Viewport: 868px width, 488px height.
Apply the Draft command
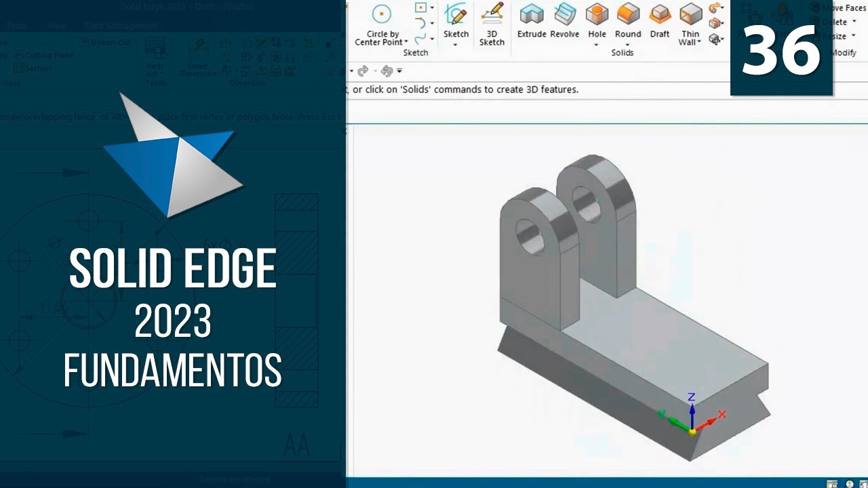point(660,21)
